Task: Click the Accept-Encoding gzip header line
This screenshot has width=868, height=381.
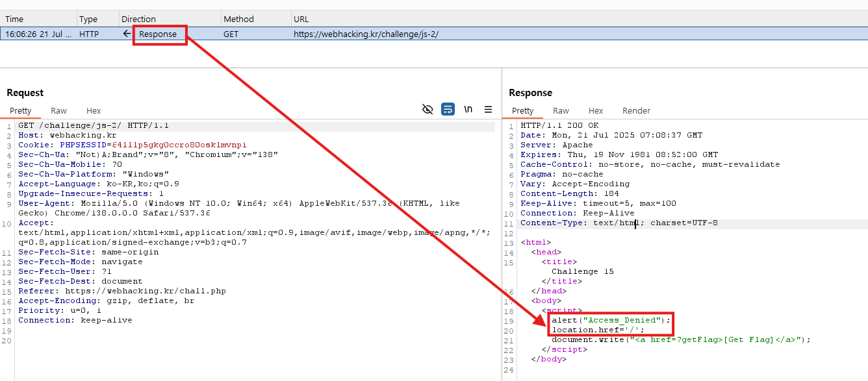Action: click(107, 301)
